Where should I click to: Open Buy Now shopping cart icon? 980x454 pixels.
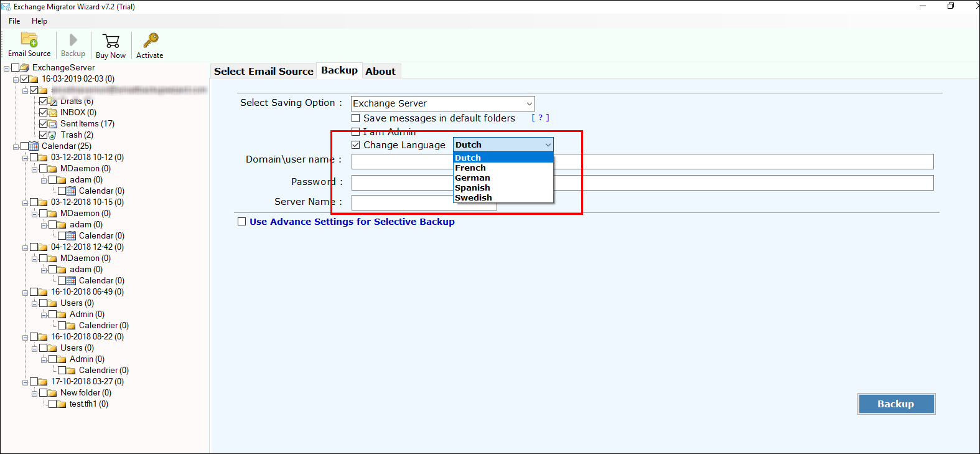[x=111, y=41]
